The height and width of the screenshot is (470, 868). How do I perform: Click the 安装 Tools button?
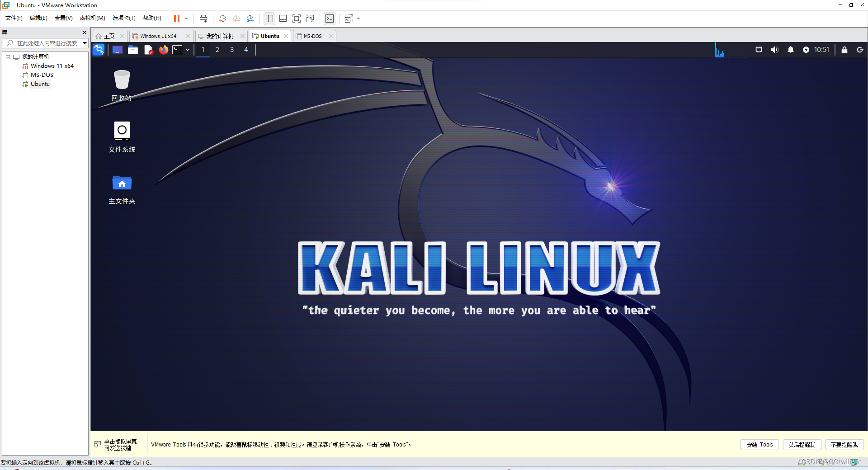pyautogui.click(x=759, y=445)
